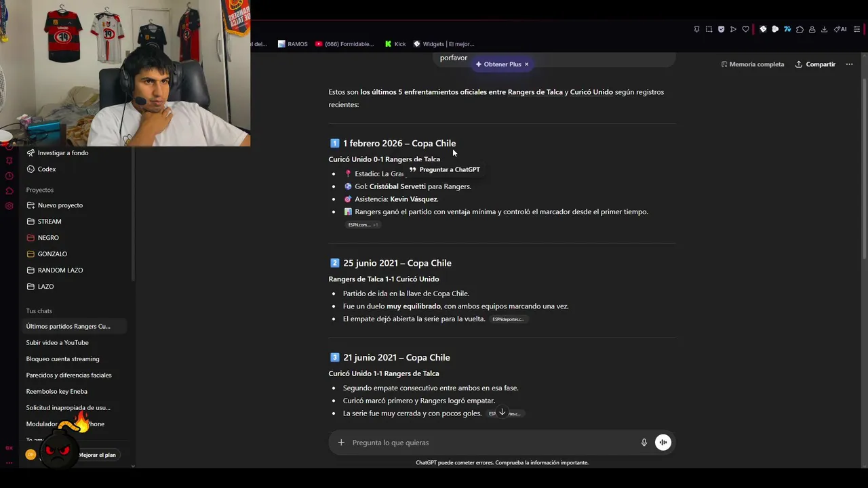
Task: Click the ChatGPT sidebar scrollbar
Action: tap(133, 213)
